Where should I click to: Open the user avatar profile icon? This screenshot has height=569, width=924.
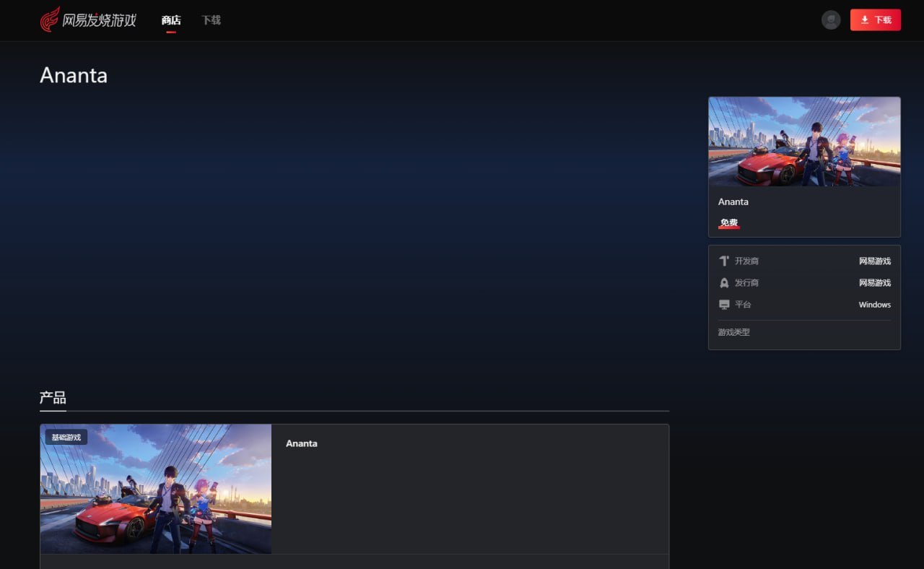click(x=831, y=20)
